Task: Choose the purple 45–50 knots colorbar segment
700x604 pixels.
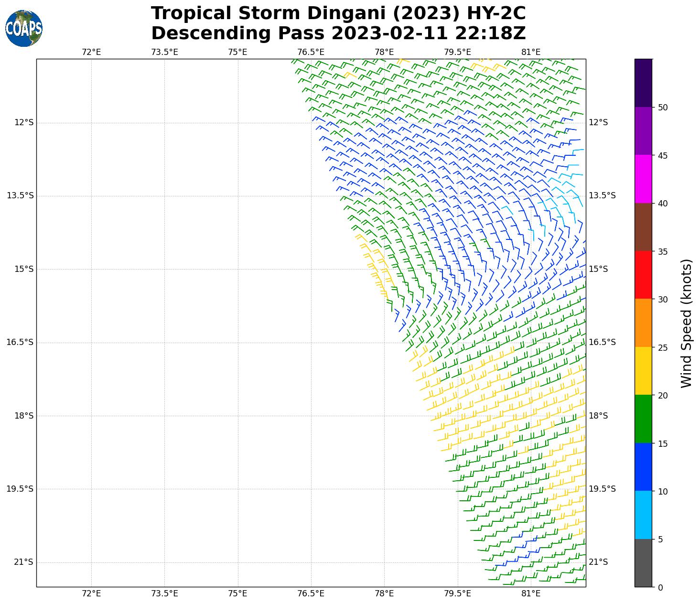Action: [x=643, y=131]
